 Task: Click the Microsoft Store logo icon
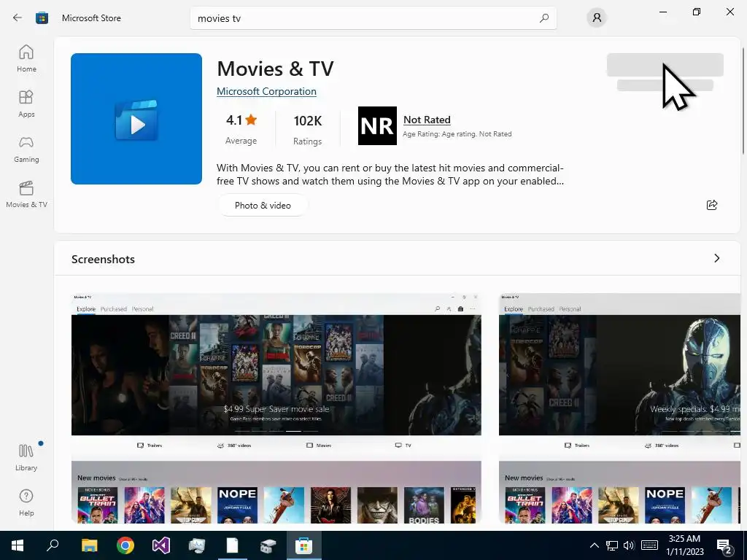[42, 18]
